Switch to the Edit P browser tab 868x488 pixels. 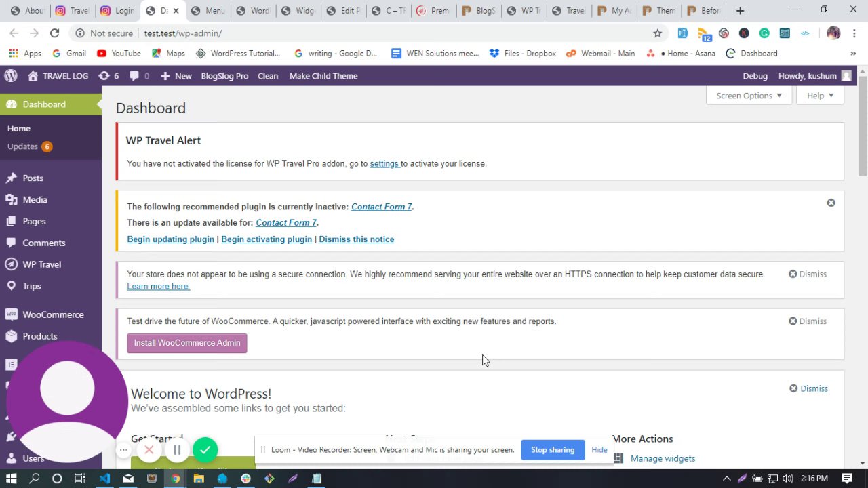click(344, 11)
